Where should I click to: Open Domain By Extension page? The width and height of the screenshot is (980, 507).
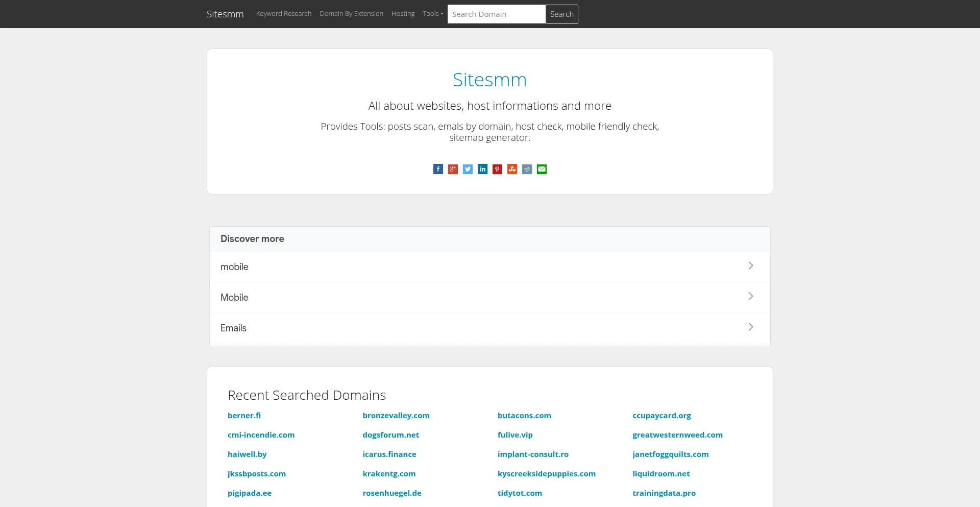pos(351,14)
